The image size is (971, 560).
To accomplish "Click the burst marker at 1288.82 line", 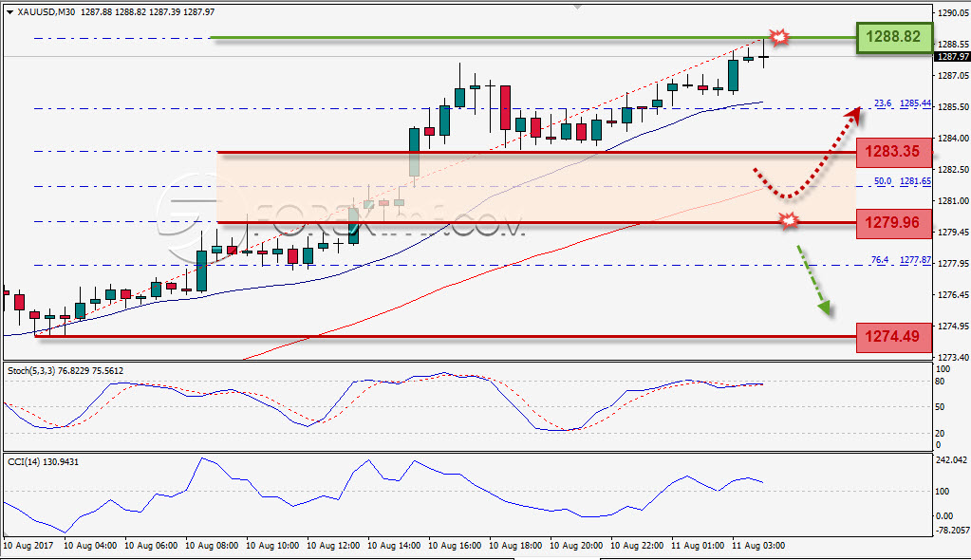I will 779,37.
